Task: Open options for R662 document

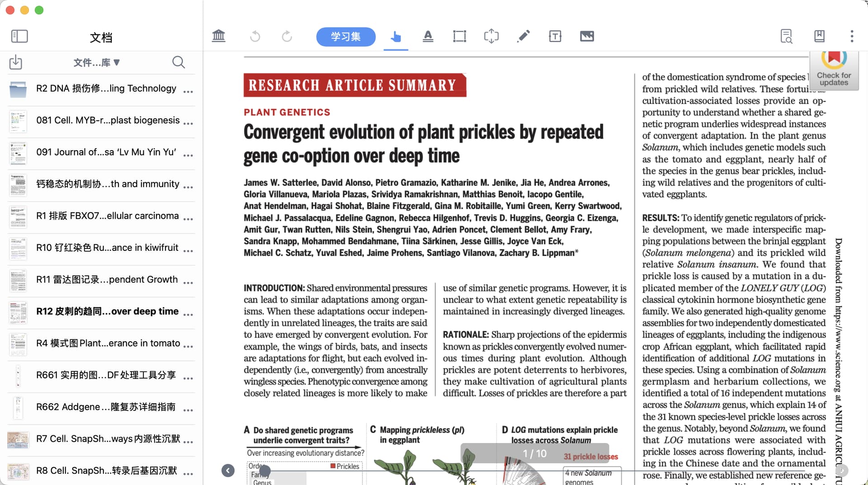Action: (188, 410)
